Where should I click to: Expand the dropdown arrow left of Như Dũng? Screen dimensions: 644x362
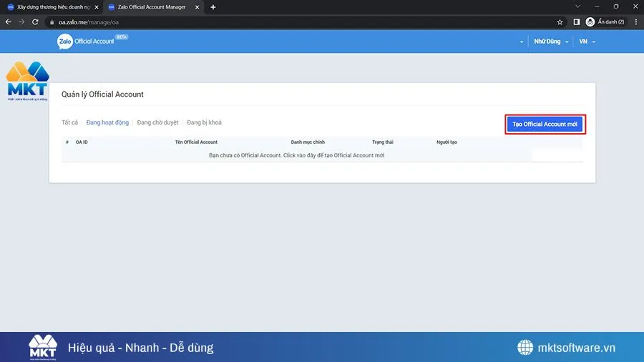[522, 41]
